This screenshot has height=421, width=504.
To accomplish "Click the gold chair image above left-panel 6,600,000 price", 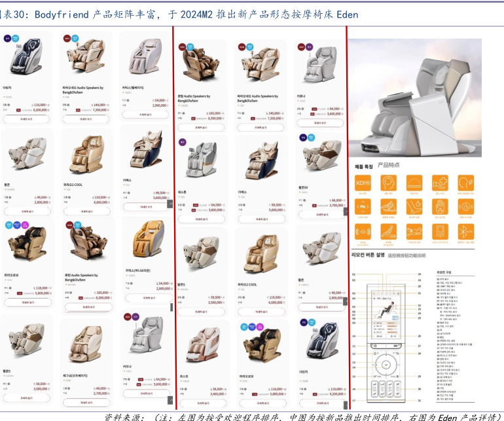I will (86, 155).
